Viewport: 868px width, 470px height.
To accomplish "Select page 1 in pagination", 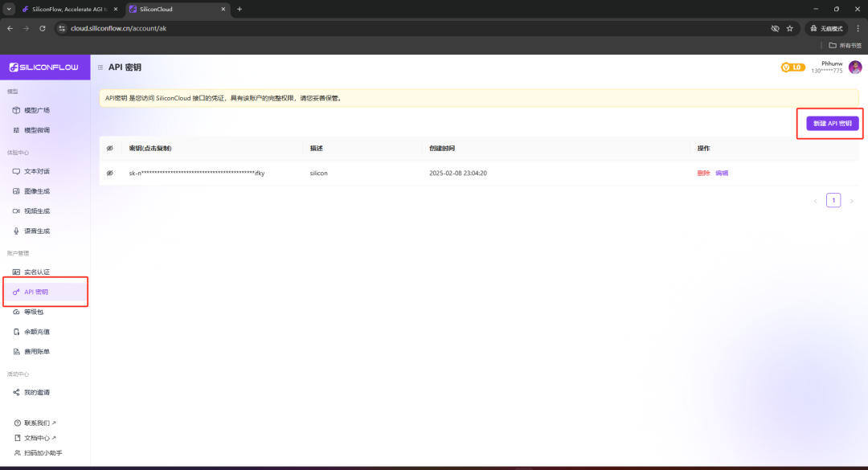I will point(833,200).
